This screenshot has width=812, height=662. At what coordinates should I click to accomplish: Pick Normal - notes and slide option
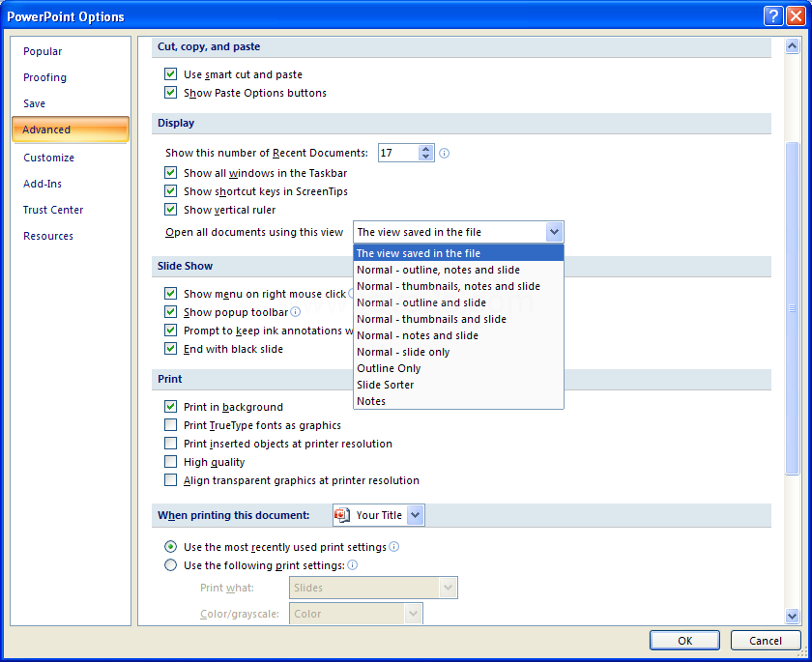point(458,335)
